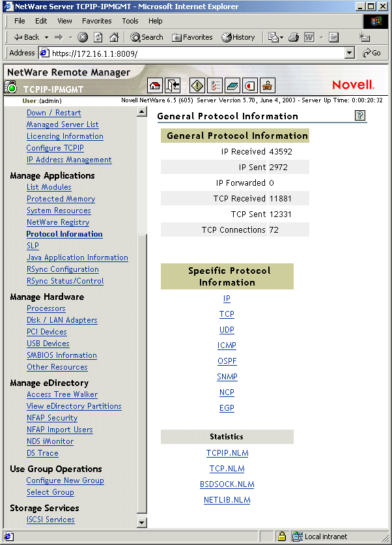392x545 pixels.
Task: Open the Search pane button
Action: point(147,37)
